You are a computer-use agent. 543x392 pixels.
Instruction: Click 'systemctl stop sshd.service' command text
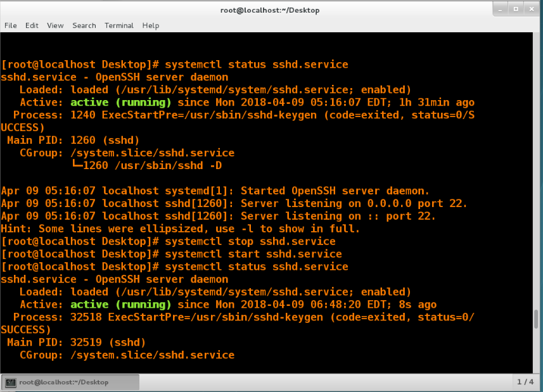(250, 241)
